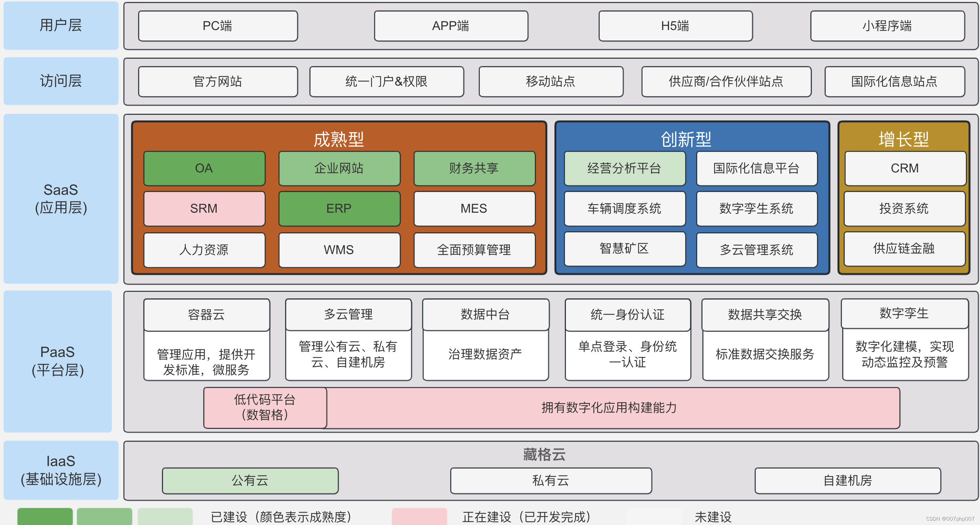Select the 多云管理 header
The image size is (980, 525).
348,314
